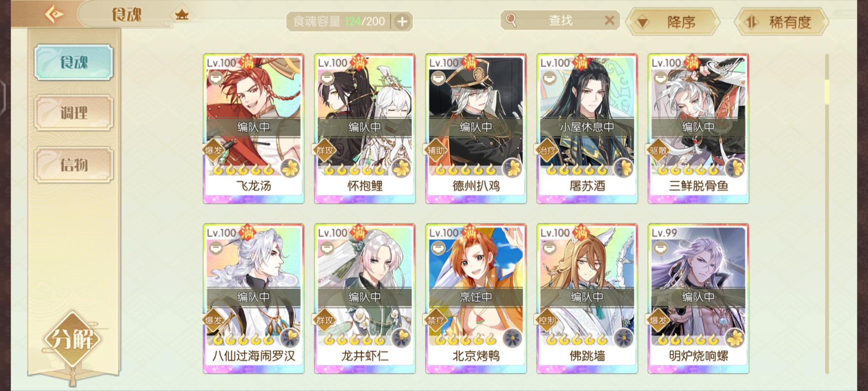Open the 龙井虾仁 character card
Viewport: 868px width, 391px height.
365,299
